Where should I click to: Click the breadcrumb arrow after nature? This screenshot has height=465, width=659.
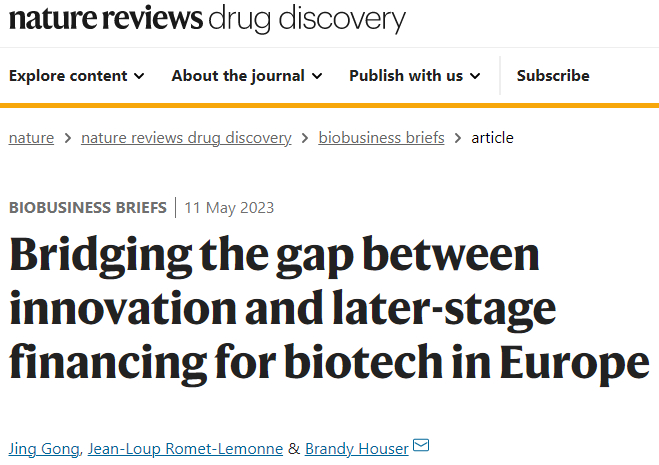[x=67, y=138]
